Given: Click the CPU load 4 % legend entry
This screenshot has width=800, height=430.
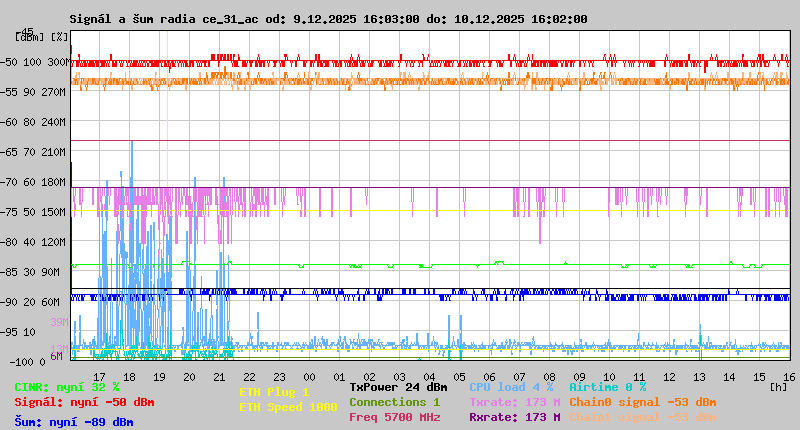Looking at the screenshot, I should click(x=511, y=387).
